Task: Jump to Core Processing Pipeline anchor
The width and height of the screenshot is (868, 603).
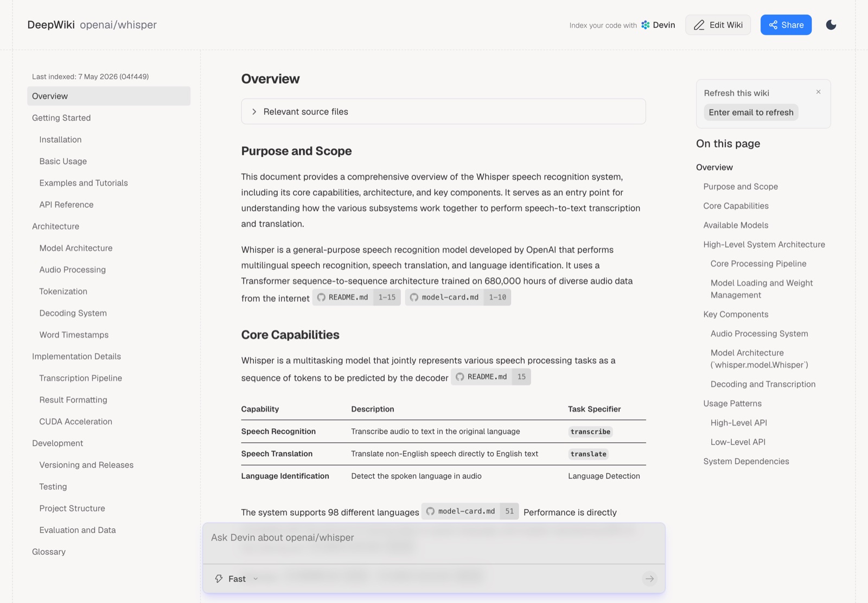Action: click(x=758, y=264)
